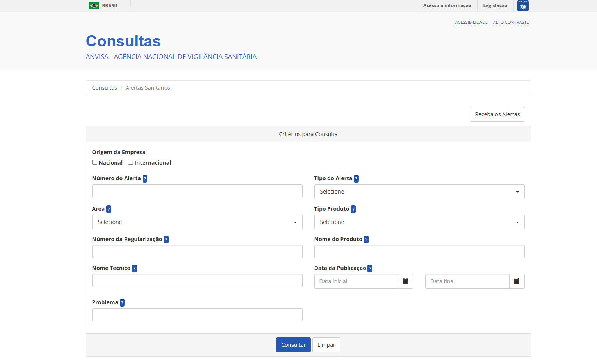Open the Área dropdown

click(x=197, y=222)
